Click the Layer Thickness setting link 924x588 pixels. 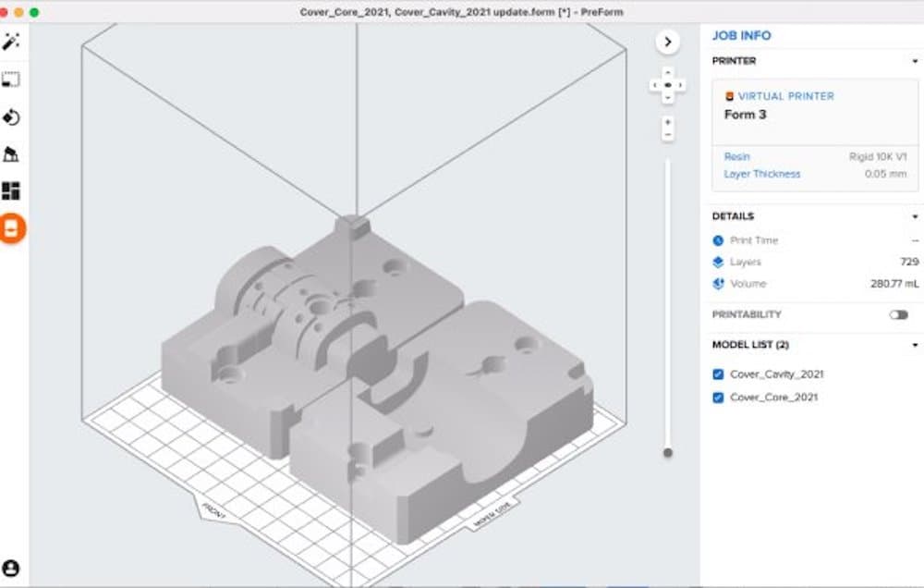(x=762, y=174)
